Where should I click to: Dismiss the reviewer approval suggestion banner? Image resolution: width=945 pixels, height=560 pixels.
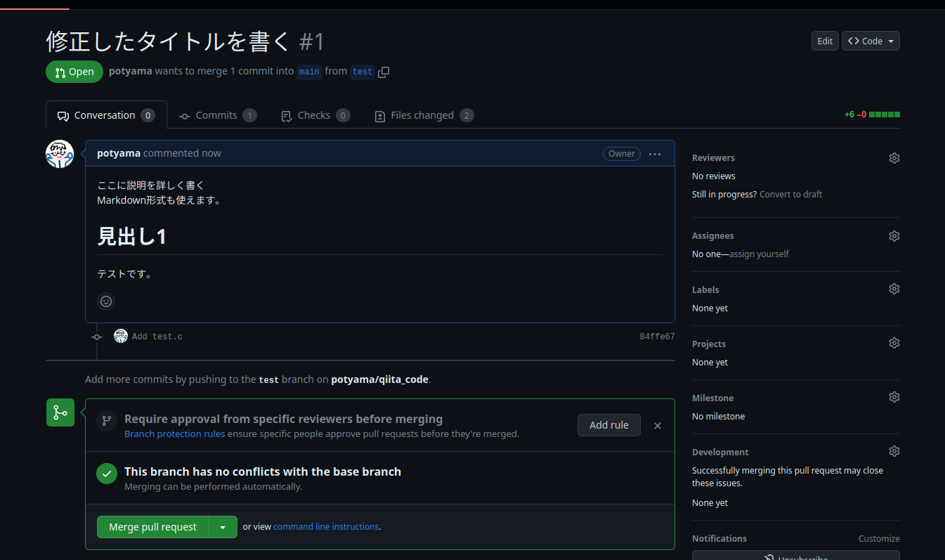(x=657, y=425)
